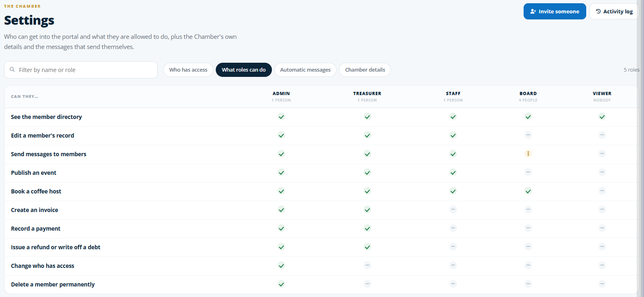Click the 'Issue a refund or write off a debt' label

[x=55, y=247]
